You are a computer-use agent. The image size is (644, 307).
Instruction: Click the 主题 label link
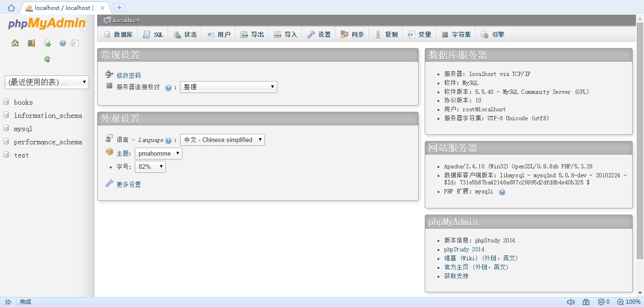click(123, 154)
